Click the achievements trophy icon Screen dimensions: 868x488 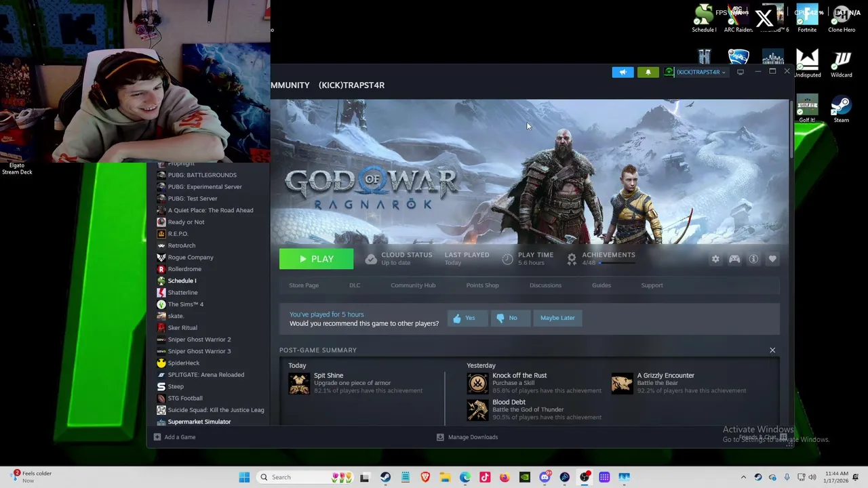572,259
